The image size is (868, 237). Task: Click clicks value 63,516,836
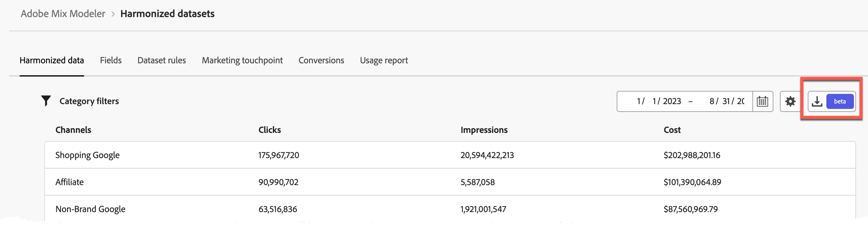tap(278, 209)
